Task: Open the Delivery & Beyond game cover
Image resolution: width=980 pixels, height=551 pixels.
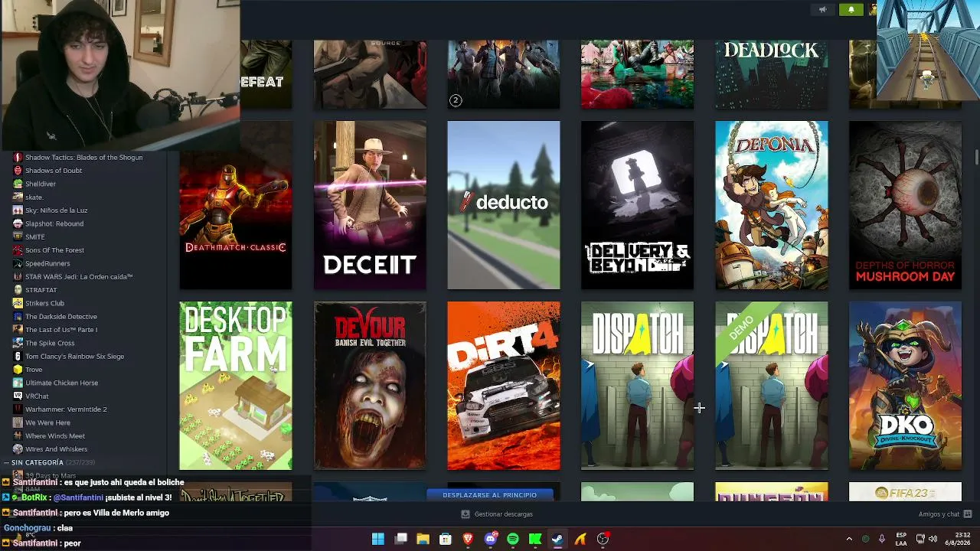Action: pyautogui.click(x=638, y=205)
